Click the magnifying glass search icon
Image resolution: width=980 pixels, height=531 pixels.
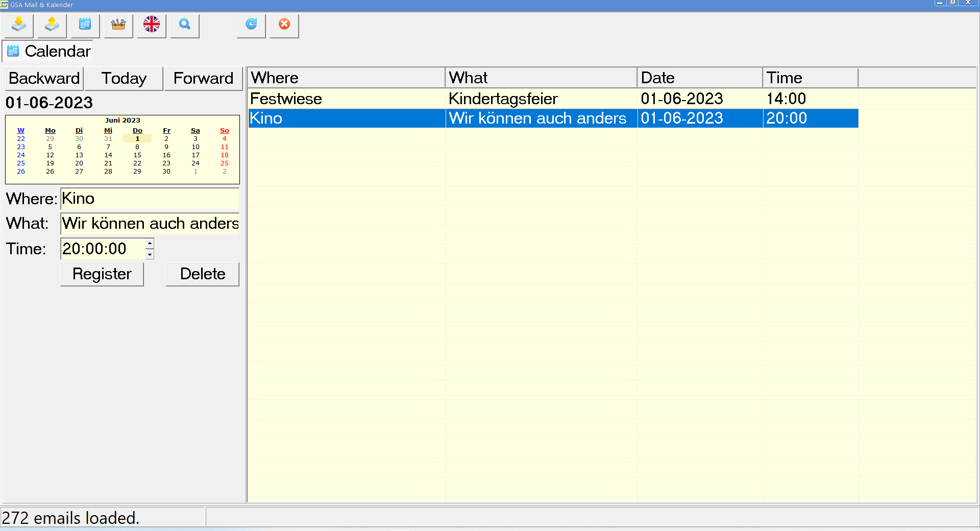point(185,25)
